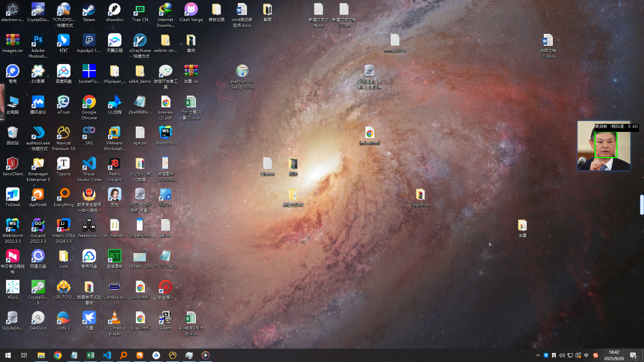The image size is (644, 362).
Task: Switch to File Explorer in the taskbar
Action: click(41, 355)
